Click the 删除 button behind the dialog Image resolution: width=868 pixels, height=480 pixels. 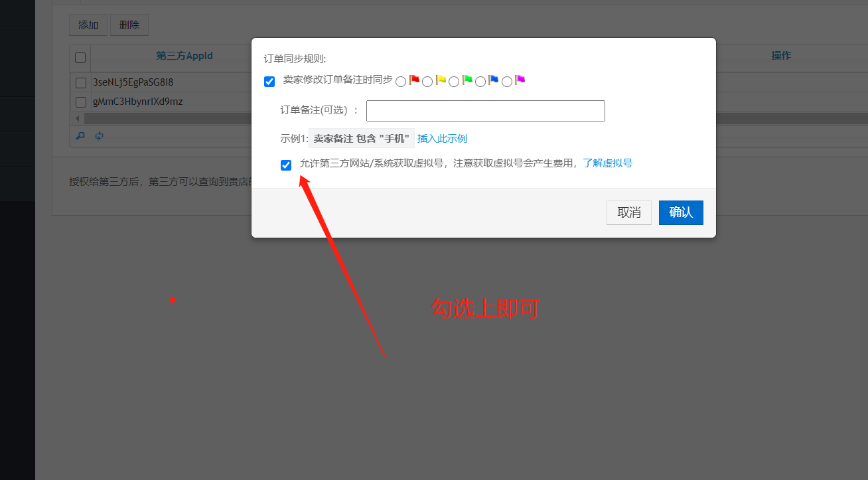129,25
